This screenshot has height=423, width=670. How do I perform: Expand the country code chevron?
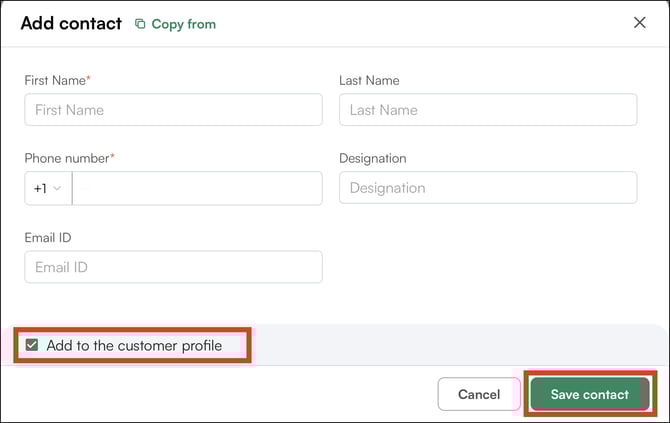click(57, 188)
